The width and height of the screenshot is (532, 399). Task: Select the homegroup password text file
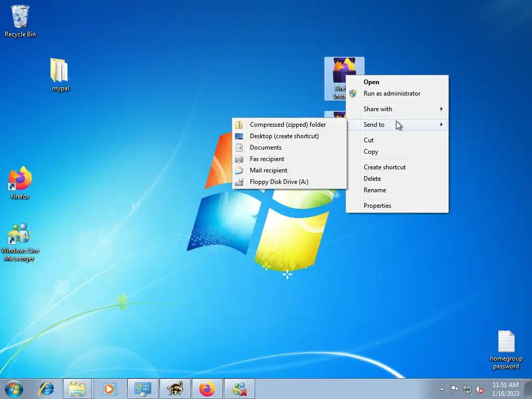click(506, 350)
